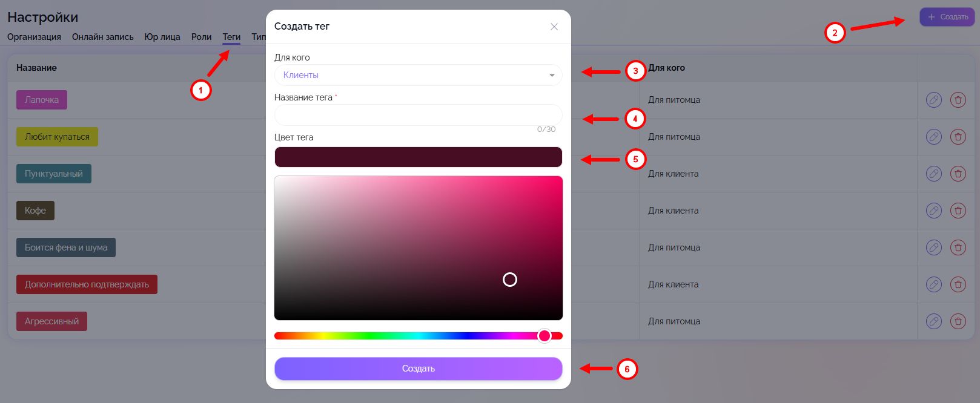Click the hue slider handle
The width and height of the screenshot is (980, 403).
point(545,336)
